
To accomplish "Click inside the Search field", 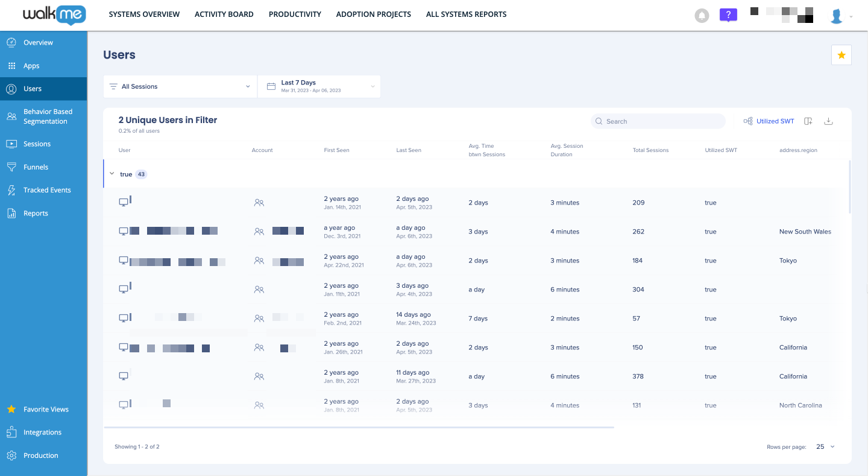I will tap(657, 121).
